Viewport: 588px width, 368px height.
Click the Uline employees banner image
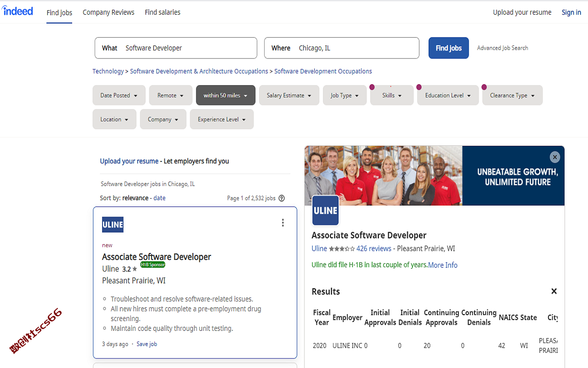pyautogui.click(x=384, y=176)
